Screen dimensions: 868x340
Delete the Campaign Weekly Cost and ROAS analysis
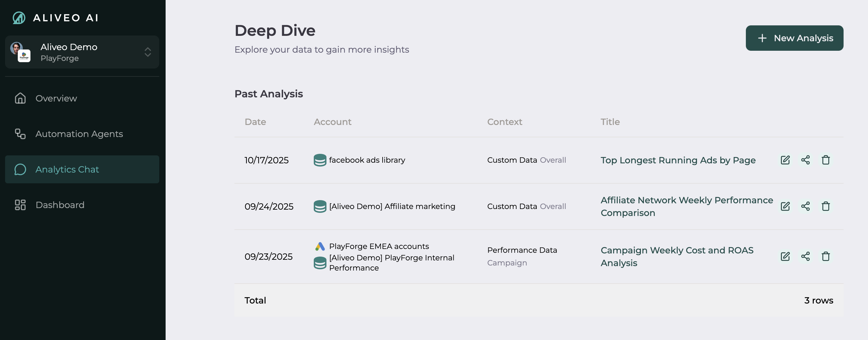point(825,257)
